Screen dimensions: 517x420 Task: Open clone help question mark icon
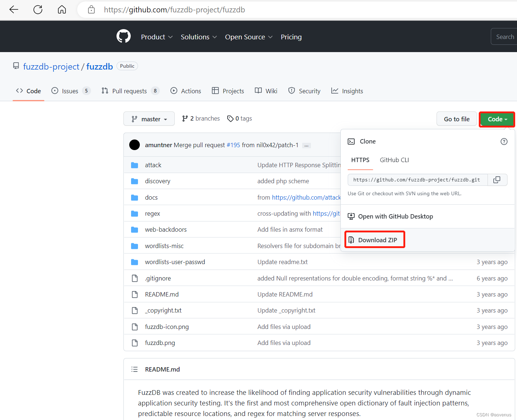click(x=504, y=141)
